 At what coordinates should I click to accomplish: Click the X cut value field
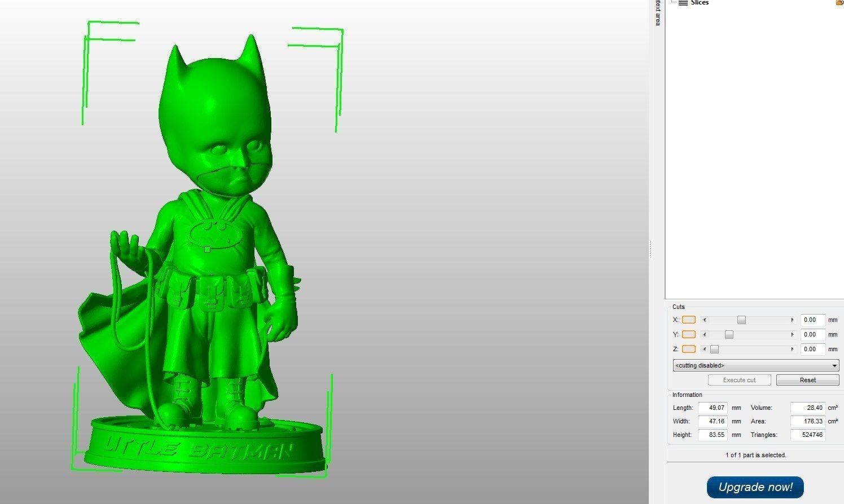[812, 320]
